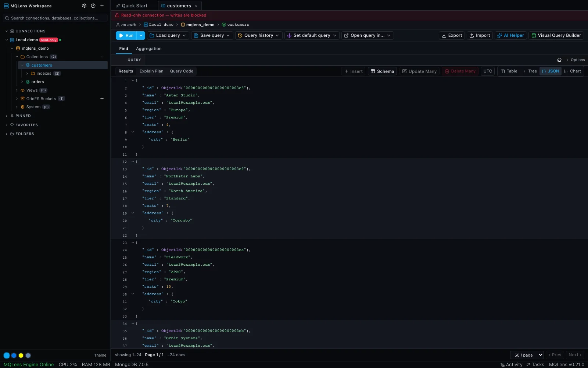
Task: Open the Tasks panel in status bar
Action: (535, 365)
